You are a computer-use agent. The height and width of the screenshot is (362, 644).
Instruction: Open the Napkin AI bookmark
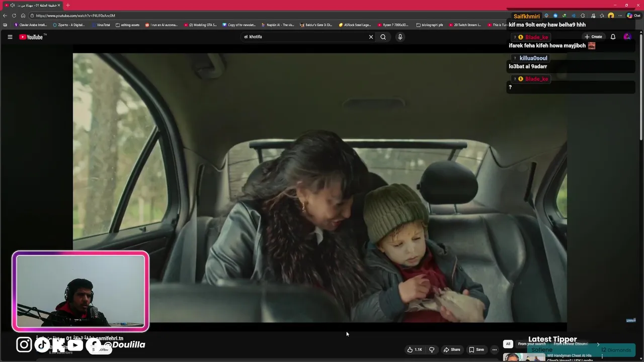click(278, 25)
